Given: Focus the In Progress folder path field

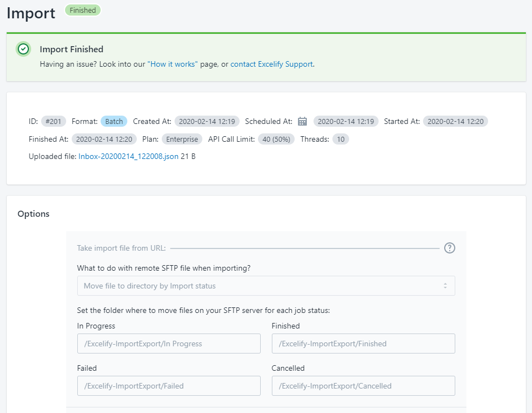Looking at the screenshot, I should 168,344.
